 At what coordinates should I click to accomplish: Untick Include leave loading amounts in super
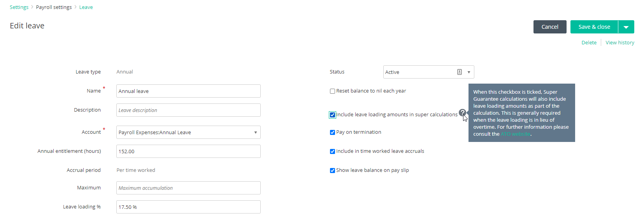332,115
